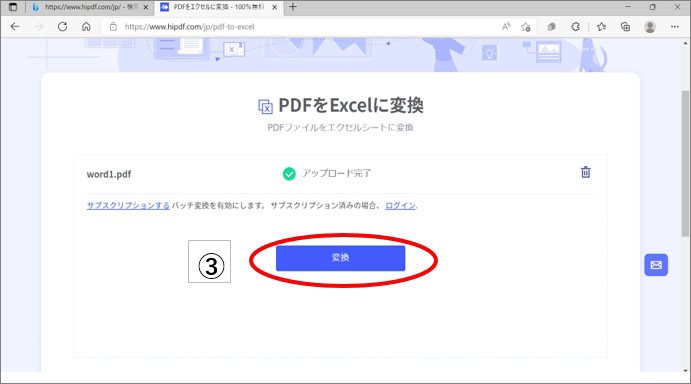
Task: Reload the page with refresh icon
Action: pyautogui.click(x=63, y=26)
